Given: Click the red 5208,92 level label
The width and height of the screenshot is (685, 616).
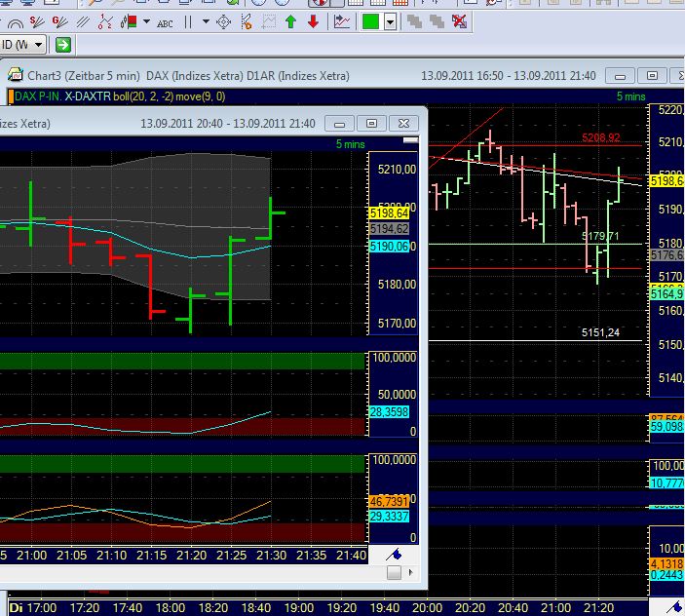Looking at the screenshot, I should point(600,138).
